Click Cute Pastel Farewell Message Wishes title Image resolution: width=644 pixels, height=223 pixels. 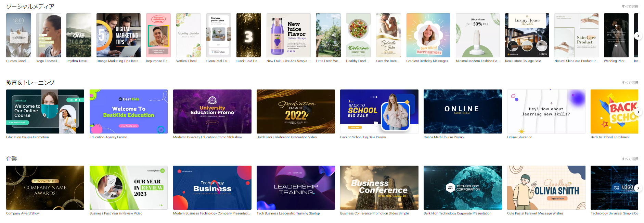point(535,213)
